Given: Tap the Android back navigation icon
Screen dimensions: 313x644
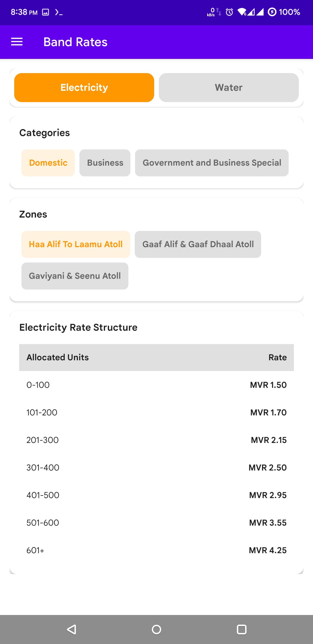Looking at the screenshot, I should point(72,629).
